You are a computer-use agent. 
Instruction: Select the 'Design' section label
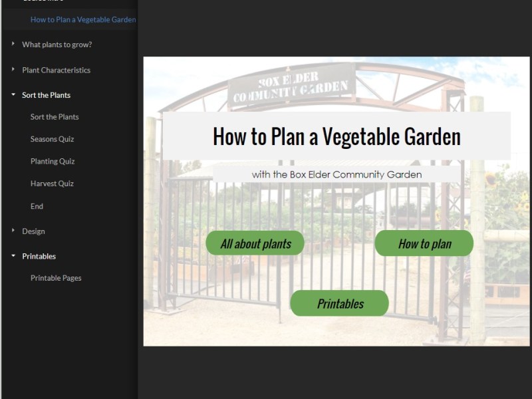tap(33, 231)
